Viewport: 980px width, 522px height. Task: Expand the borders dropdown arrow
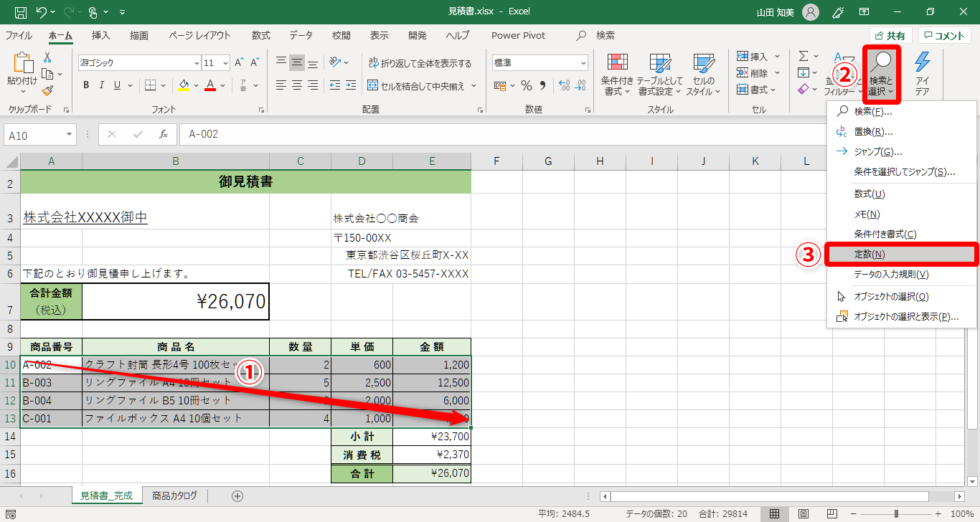[x=163, y=85]
